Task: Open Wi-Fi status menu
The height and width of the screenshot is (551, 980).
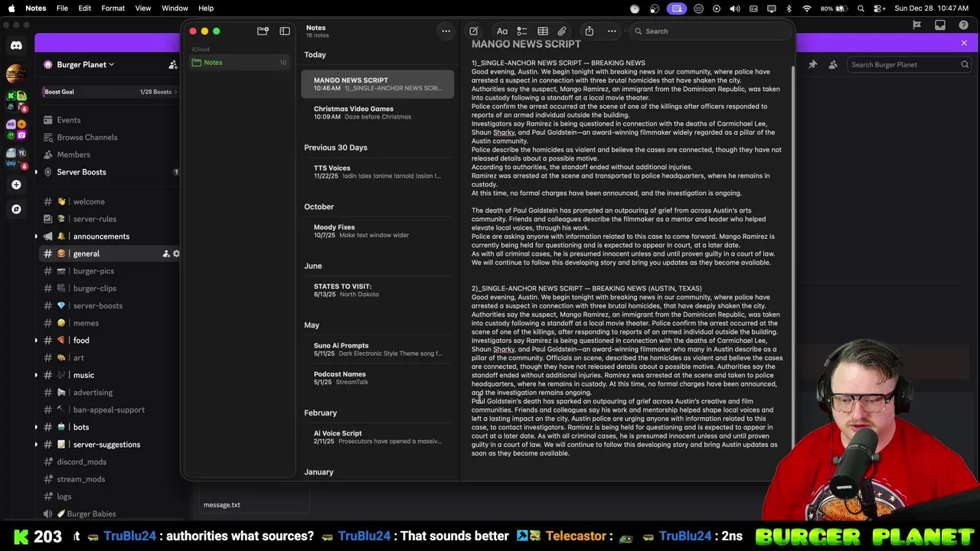Action: click(x=807, y=8)
